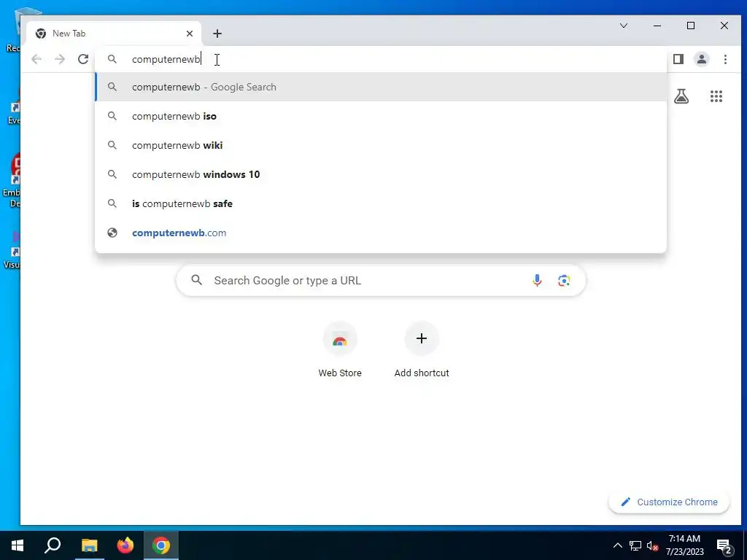Choose 'computernewb wiki' suggestion

pos(381,145)
